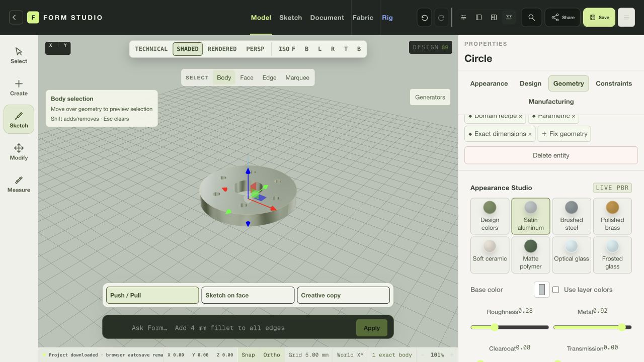Click the redo icon in the header
Viewport: 644px width, 362px height.
tap(441, 18)
